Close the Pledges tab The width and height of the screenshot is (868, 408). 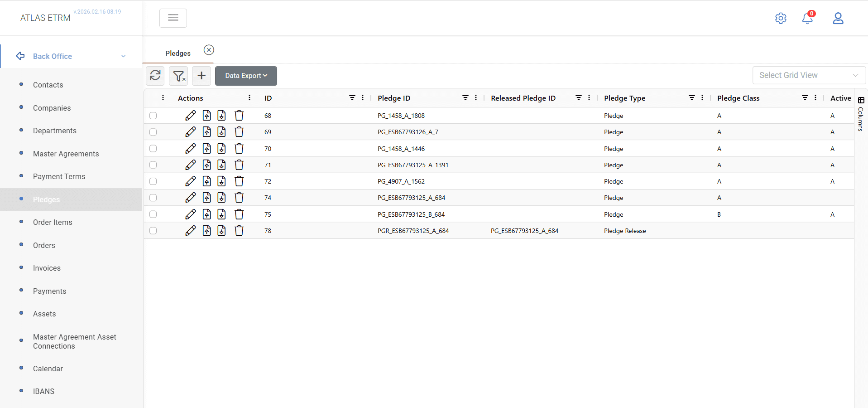(x=209, y=50)
